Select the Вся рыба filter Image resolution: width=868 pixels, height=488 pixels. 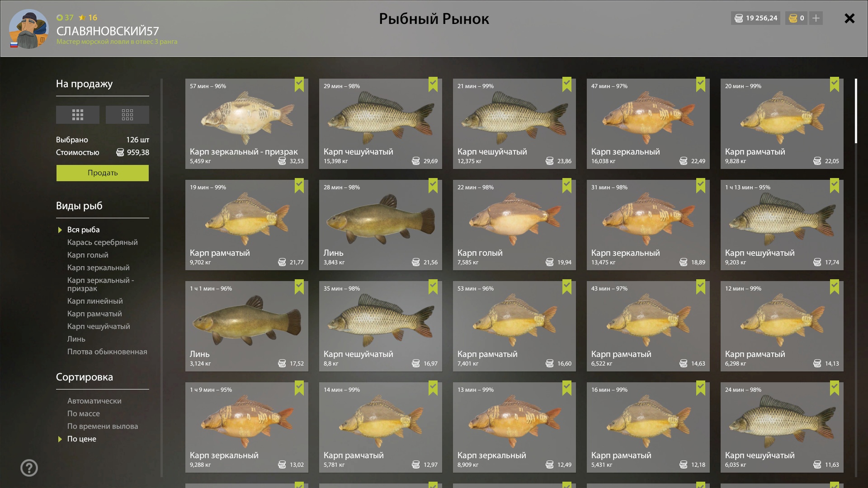[x=83, y=230]
